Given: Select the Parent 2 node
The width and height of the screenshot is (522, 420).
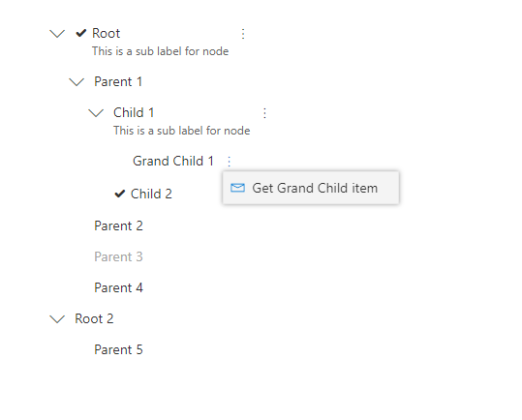Looking at the screenshot, I should pos(118,225).
